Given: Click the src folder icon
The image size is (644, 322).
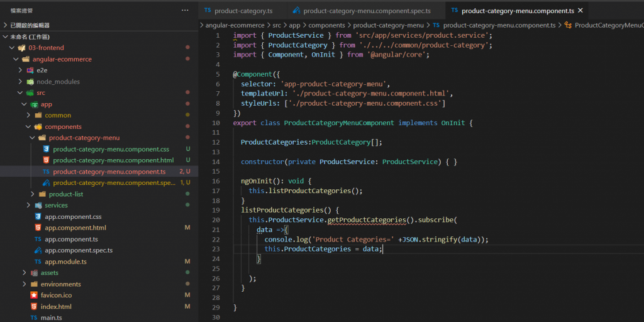Looking at the screenshot, I should tap(30, 93).
